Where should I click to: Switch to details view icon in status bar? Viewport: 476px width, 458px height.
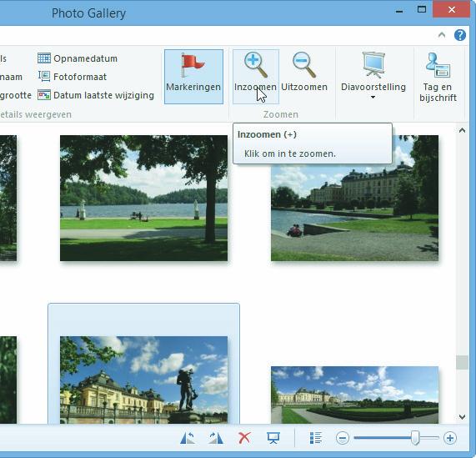tap(316, 438)
